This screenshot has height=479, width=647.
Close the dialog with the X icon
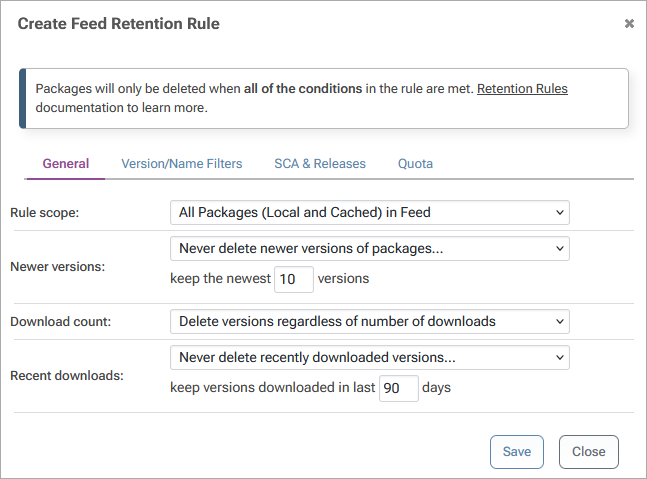(629, 23)
